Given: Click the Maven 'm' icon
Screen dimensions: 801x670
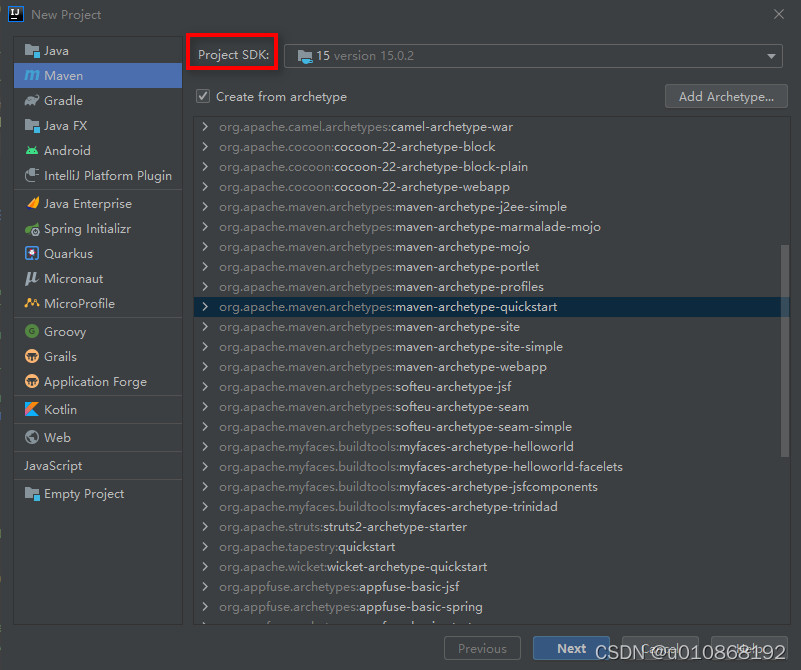Looking at the screenshot, I should point(32,76).
